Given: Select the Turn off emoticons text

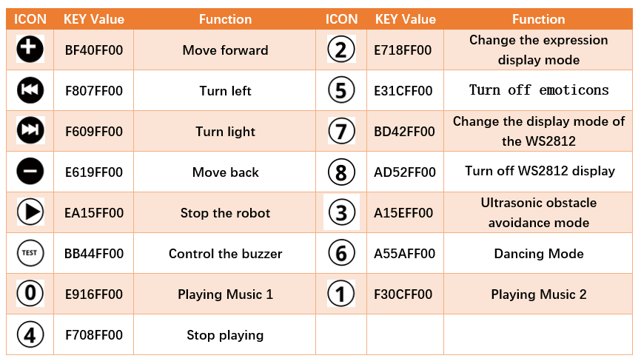Looking at the screenshot, I should [538, 90].
